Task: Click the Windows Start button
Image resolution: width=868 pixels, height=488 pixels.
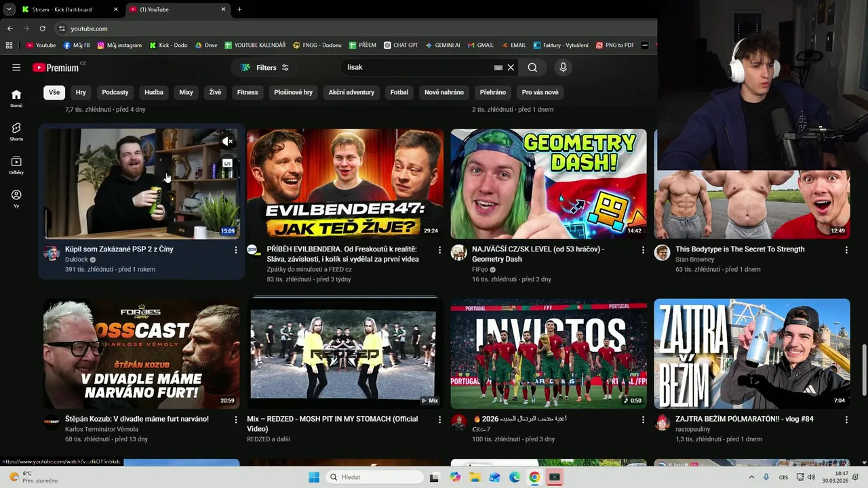Action: coord(314,477)
